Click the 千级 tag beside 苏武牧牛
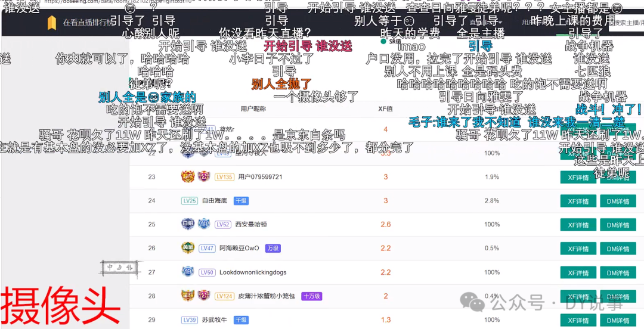The height and width of the screenshot is (329, 644). pyautogui.click(x=241, y=320)
